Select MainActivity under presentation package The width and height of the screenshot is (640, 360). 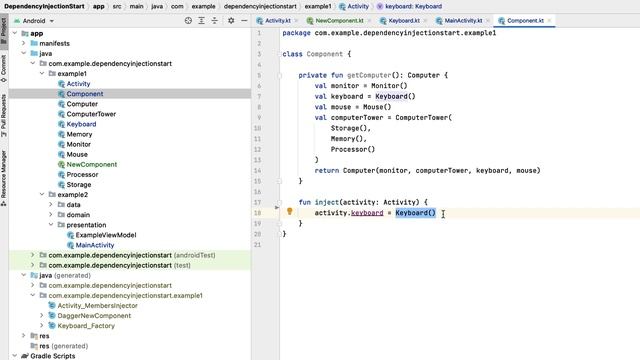coord(95,245)
